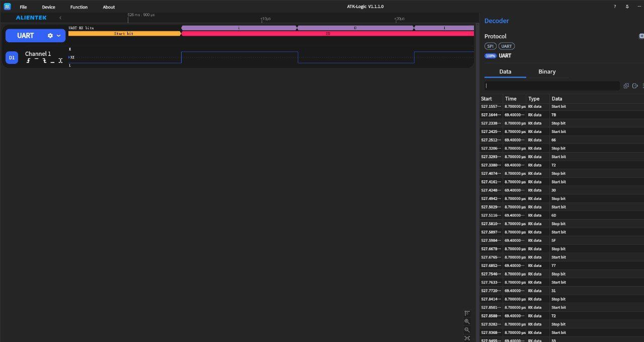Click the red 2D data byte annotation
The height and width of the screenshot is (342, 644).
(328, 33)
